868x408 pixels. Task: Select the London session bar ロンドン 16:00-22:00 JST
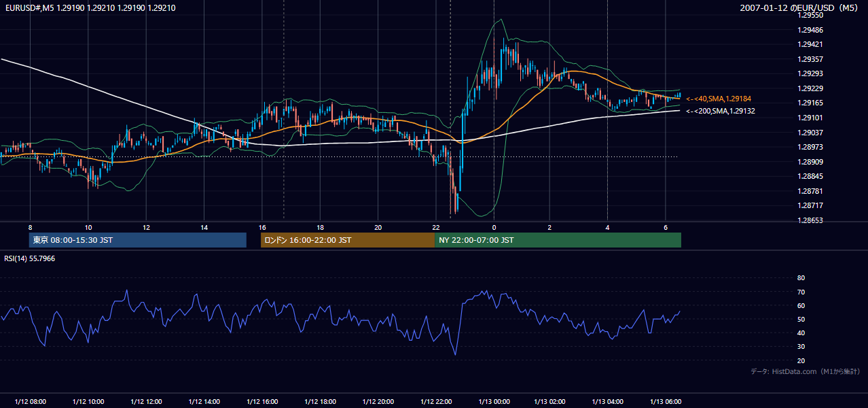coord(348,240)
